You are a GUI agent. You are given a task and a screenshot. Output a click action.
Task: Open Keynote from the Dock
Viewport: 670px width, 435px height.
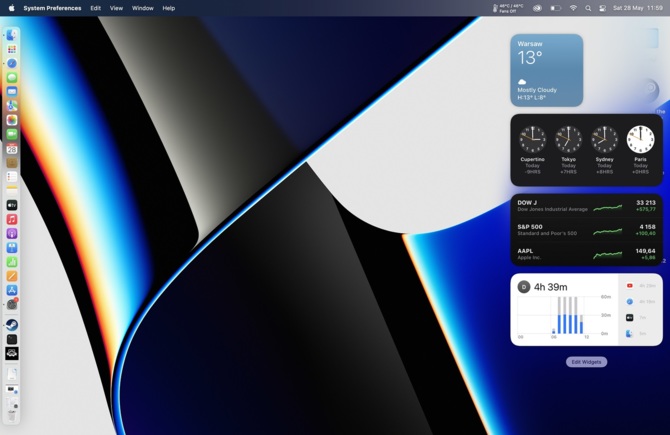pos(12,247)
